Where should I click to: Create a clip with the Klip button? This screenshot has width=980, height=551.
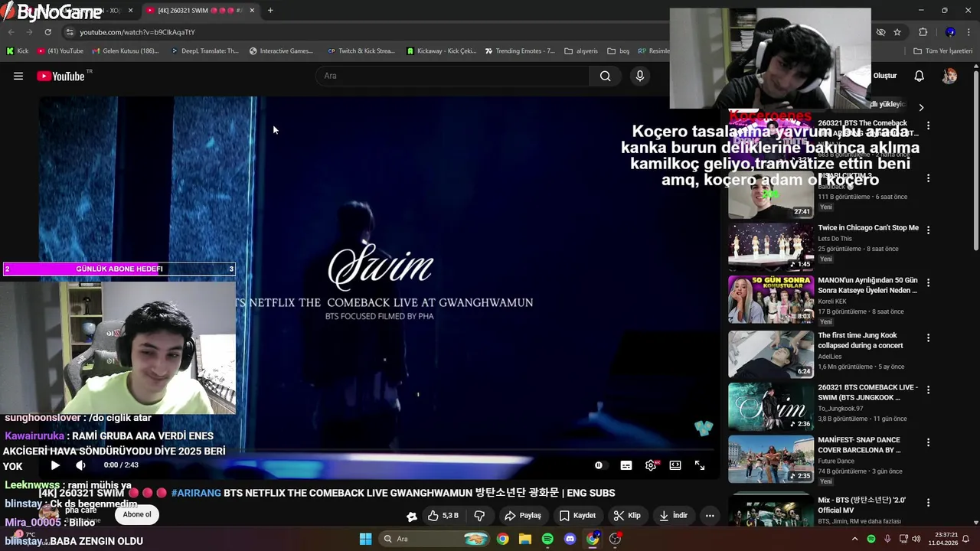pos(627,516)
